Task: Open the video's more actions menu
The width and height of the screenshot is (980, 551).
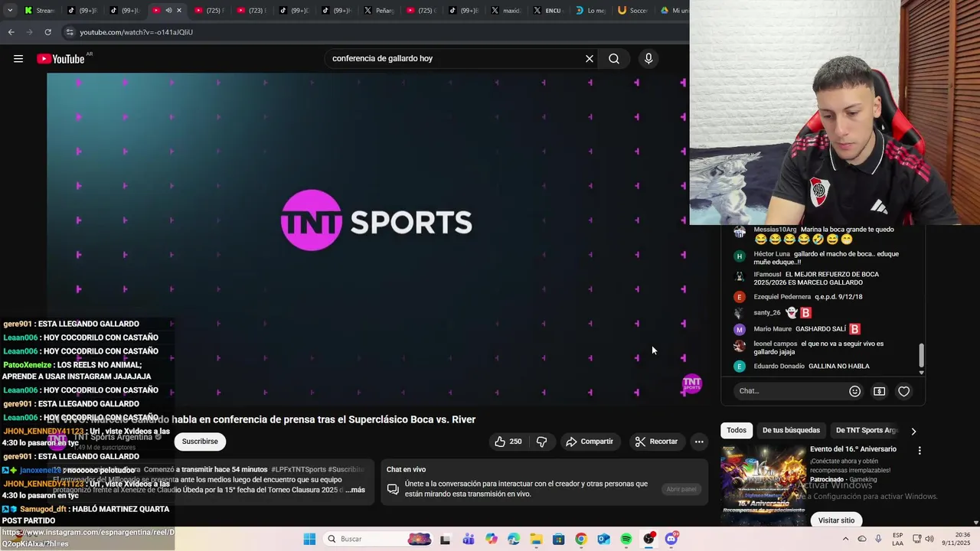Action: tap(699, 442)
